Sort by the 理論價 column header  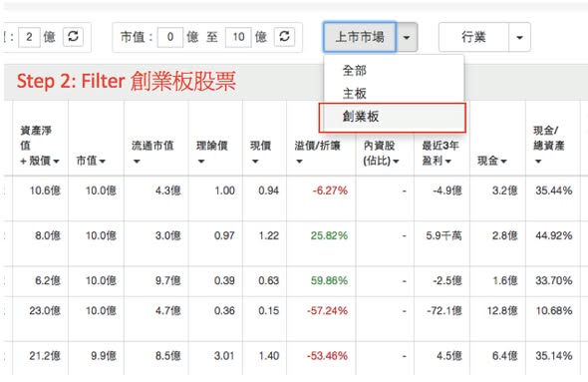point(212,153)
